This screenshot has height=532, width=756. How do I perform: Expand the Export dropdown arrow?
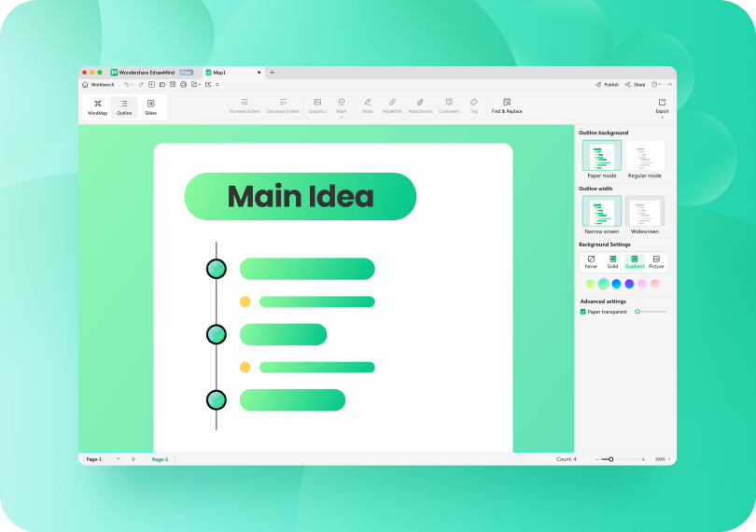[x=662, y=118]
